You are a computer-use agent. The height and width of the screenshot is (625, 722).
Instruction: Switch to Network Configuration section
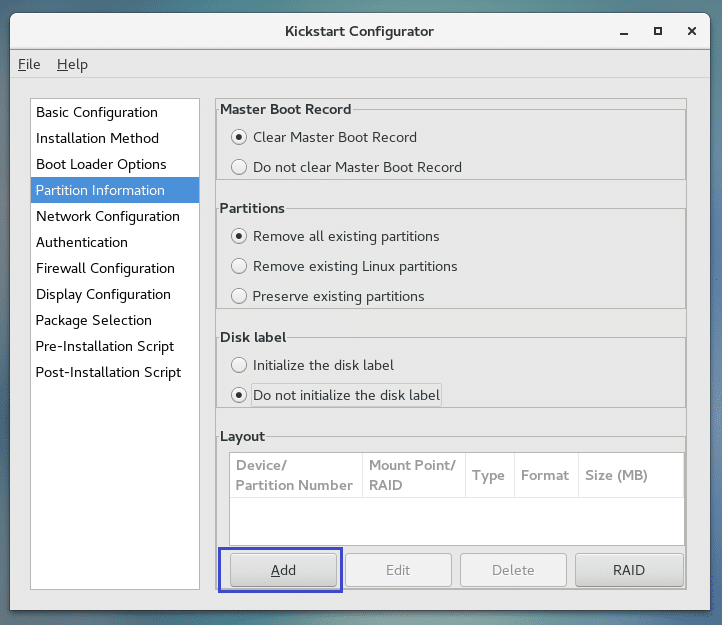tap(108, 216)
